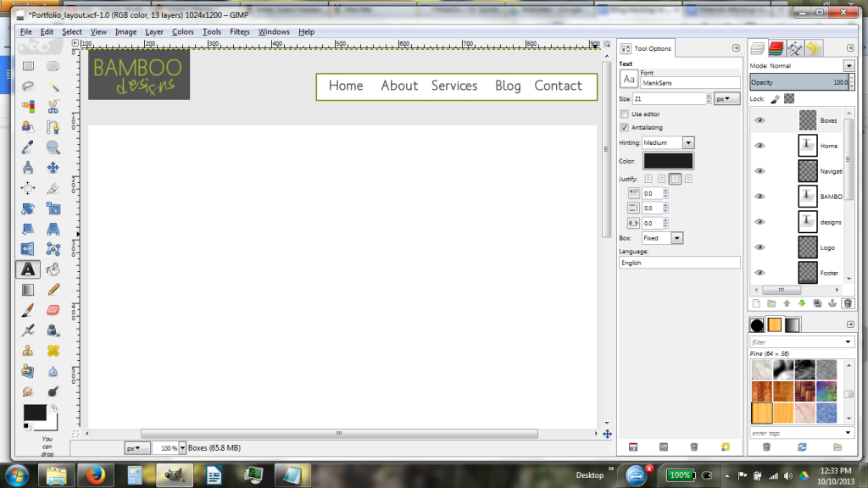Disable the Antialiasing checkbox
This screenshot has width=868, height=488.
coord(626,127)
